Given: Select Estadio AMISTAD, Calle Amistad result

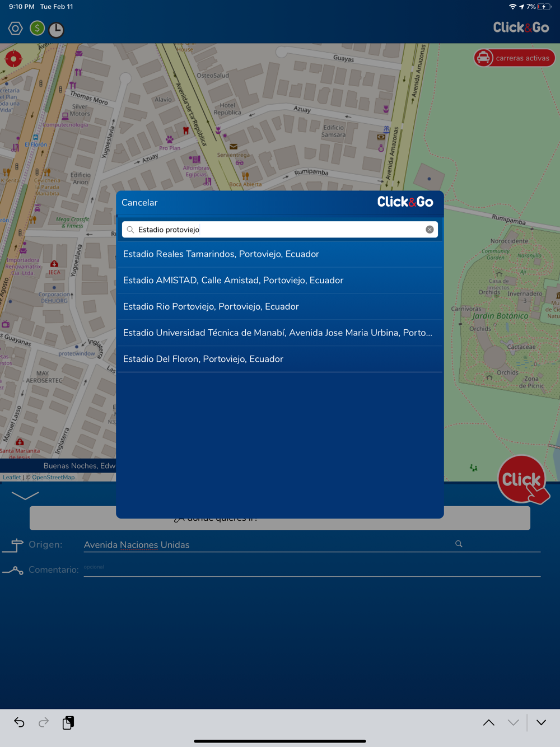Looking at the screenshot, I should (x=280, y=281).
